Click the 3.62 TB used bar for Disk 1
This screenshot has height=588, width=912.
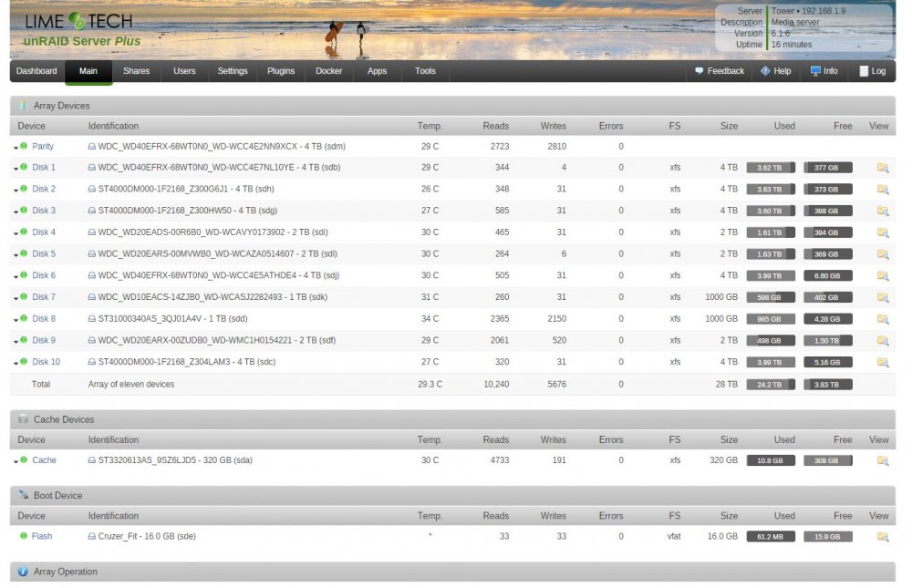pos(771,168)
